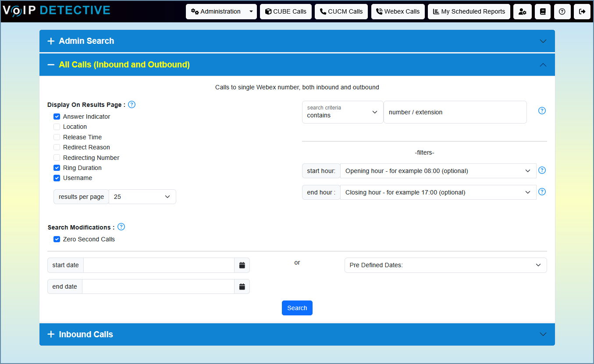594x364 pixels.
Task: Open the documentation book icon
Action: 543,12
